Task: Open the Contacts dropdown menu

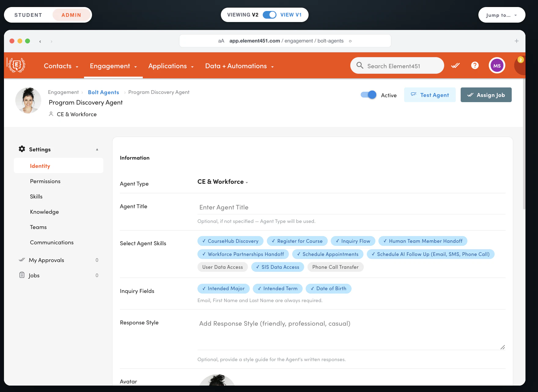Action: coord(61,66)
